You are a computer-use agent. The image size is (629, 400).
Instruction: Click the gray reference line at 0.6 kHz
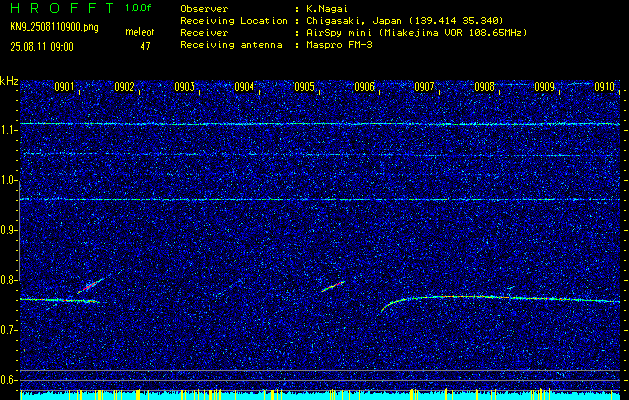(x=320, y=380)
